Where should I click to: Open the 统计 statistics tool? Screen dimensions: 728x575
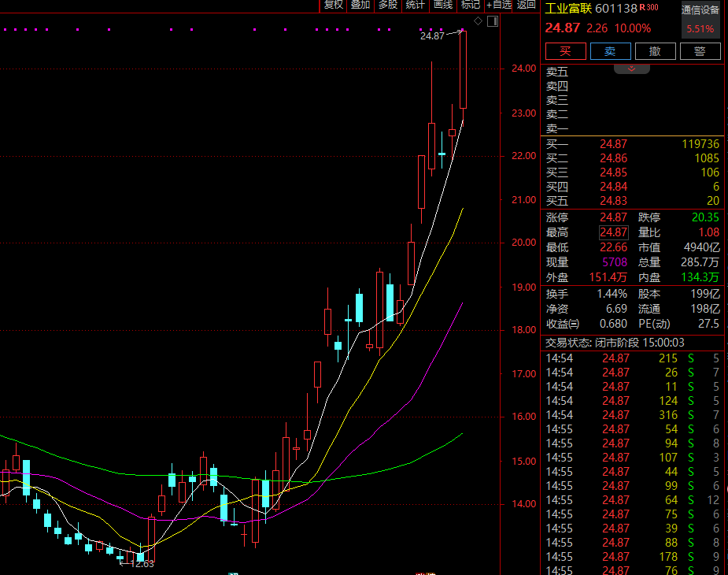coord(415,5)
